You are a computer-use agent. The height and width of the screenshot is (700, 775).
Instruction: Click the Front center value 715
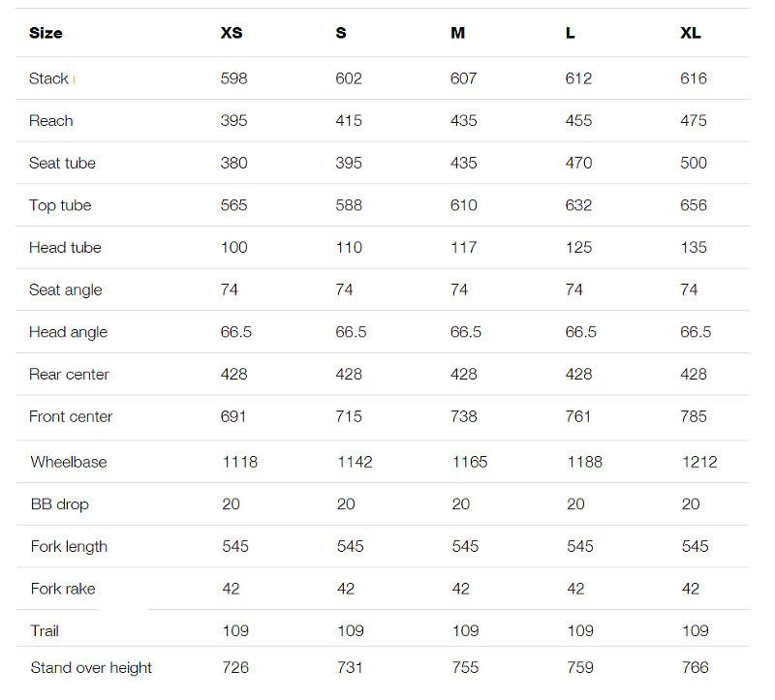[x=349, y=416]
